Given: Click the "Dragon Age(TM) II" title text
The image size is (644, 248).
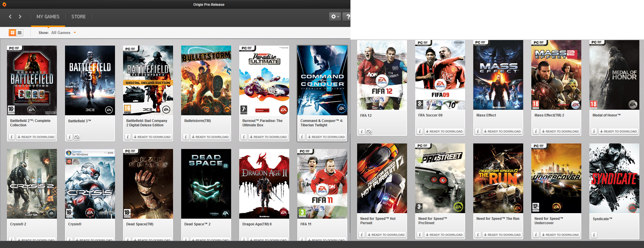Looking at the screenshot, I should coord(257,224).
